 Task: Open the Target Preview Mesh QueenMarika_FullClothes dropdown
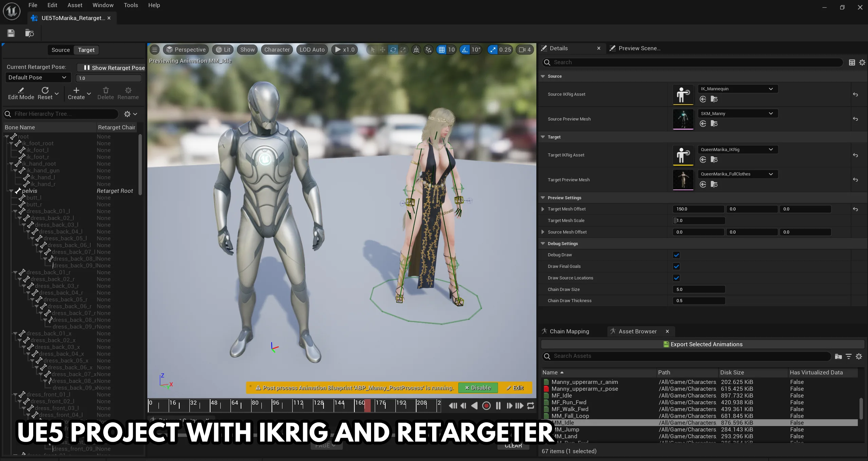(737, 174)
